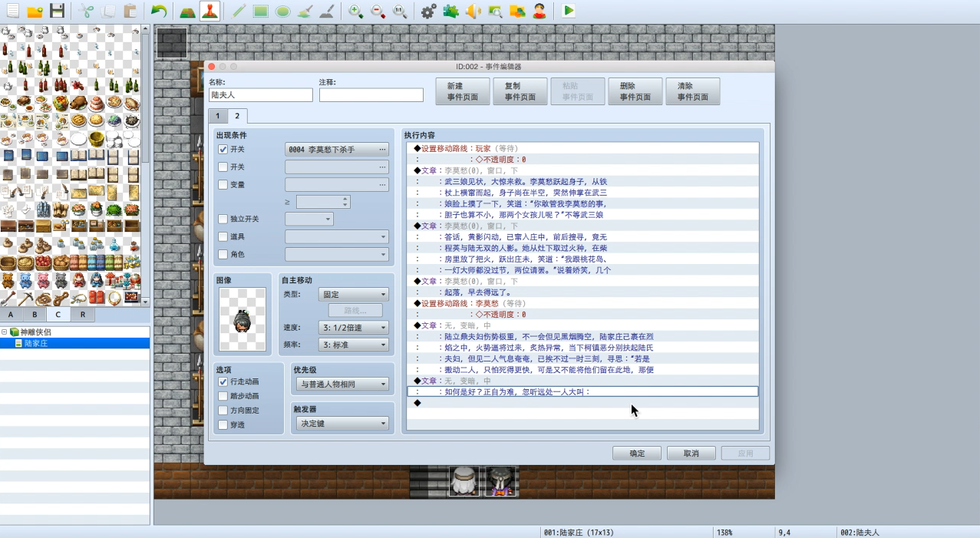Click the 名称 input field containing 陆夫人
Screen dimensions: 980x538
pyautogui.click(x=261, y=95)
